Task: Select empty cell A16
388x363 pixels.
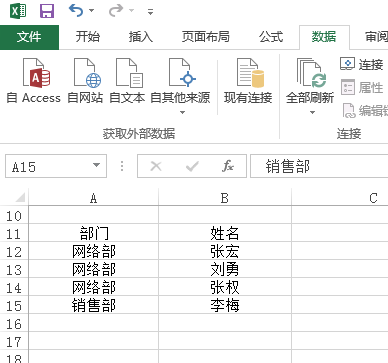Action: click(x=94, y=323)
